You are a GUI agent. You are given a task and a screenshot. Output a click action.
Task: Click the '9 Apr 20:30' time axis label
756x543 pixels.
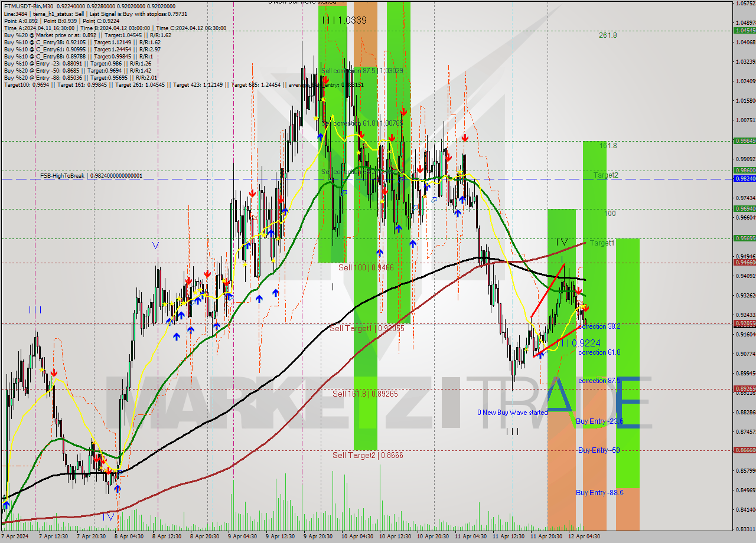coord(318,537)
